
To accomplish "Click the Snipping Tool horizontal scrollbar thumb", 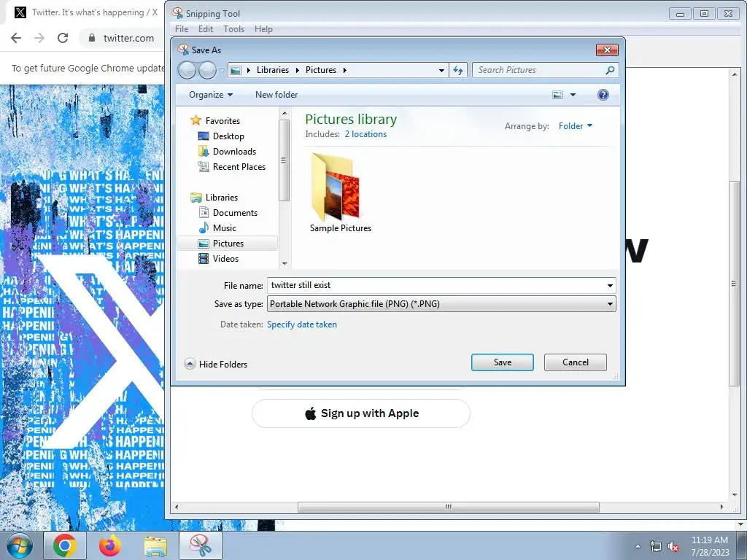I will point(449,507).
